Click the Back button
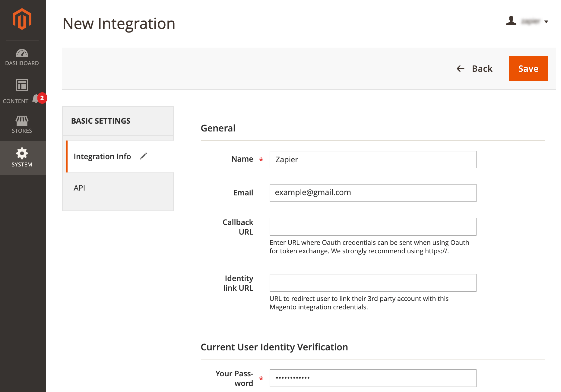This screenshot has width=561, height=392. pyautogui.click(x=482, y=68)
